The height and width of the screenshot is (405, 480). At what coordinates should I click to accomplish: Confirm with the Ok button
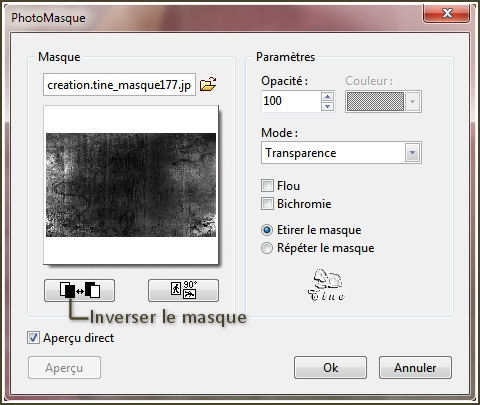pos(330,368)
